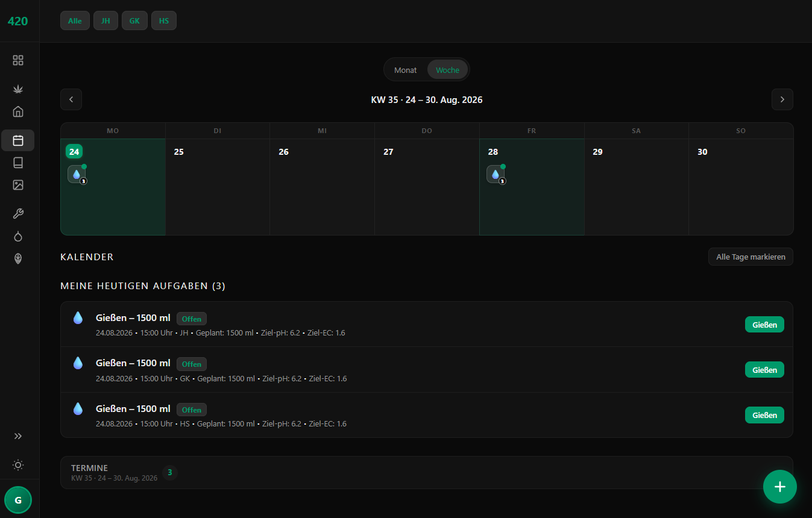The height and width of the screenshot is (518, 812).
Task: Click week title KW 35 · 24 – 30. Aug. 2026
Action: click(427, 100)
